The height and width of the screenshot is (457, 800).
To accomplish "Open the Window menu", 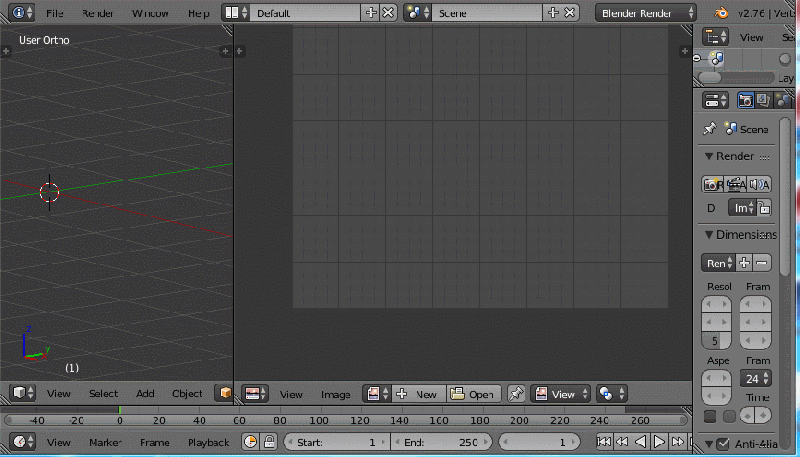I will pyautogui.click(x=150, y=13).
